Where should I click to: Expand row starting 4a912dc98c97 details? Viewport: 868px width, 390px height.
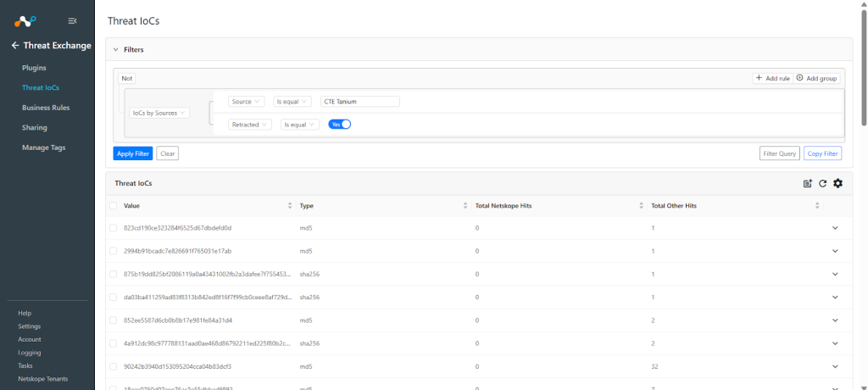(835, 343)
